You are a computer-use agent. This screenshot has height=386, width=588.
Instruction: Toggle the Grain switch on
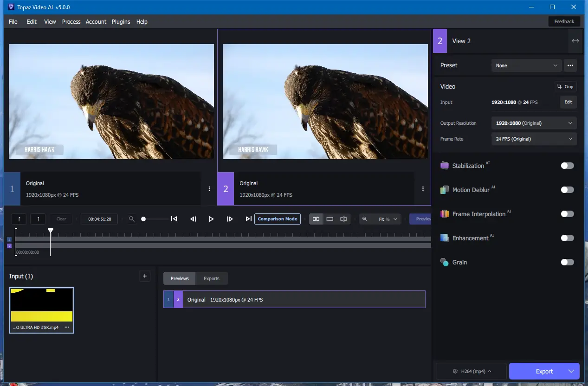tap(567, 262)
